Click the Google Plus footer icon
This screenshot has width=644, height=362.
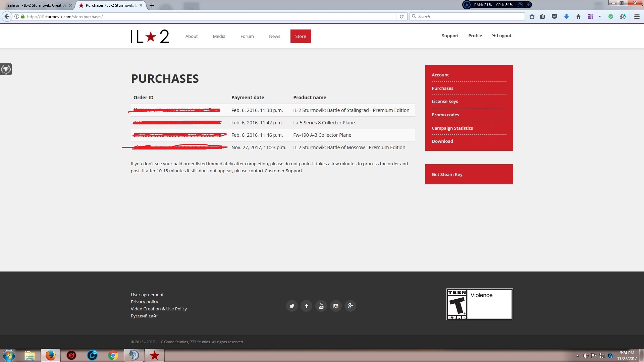click(350, 306)
